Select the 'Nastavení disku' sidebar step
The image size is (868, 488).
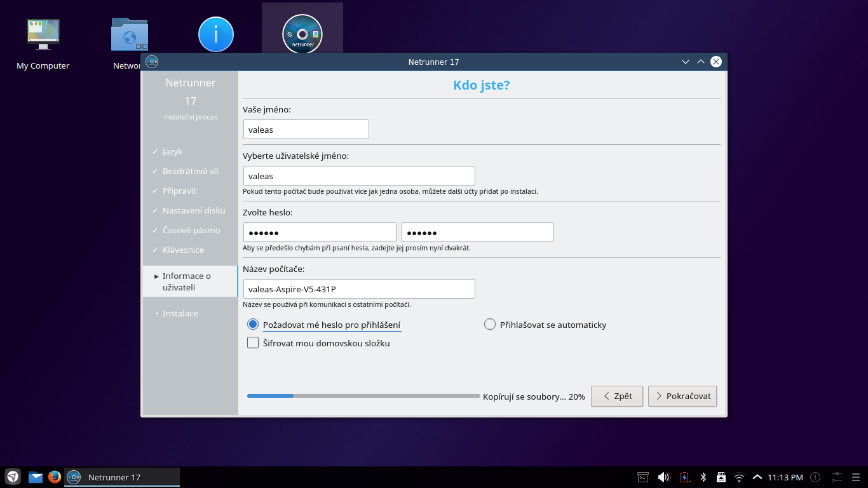pyautogui.click(x=190, y=211)
